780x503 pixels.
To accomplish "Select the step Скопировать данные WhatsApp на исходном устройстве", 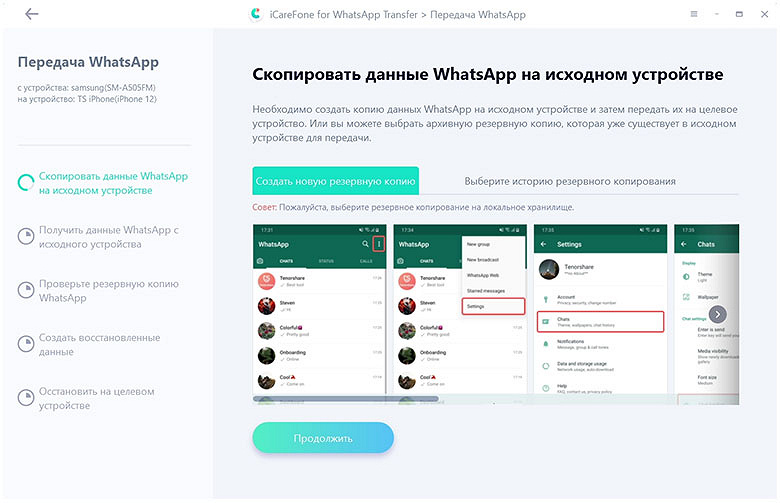I will [113, 183].
